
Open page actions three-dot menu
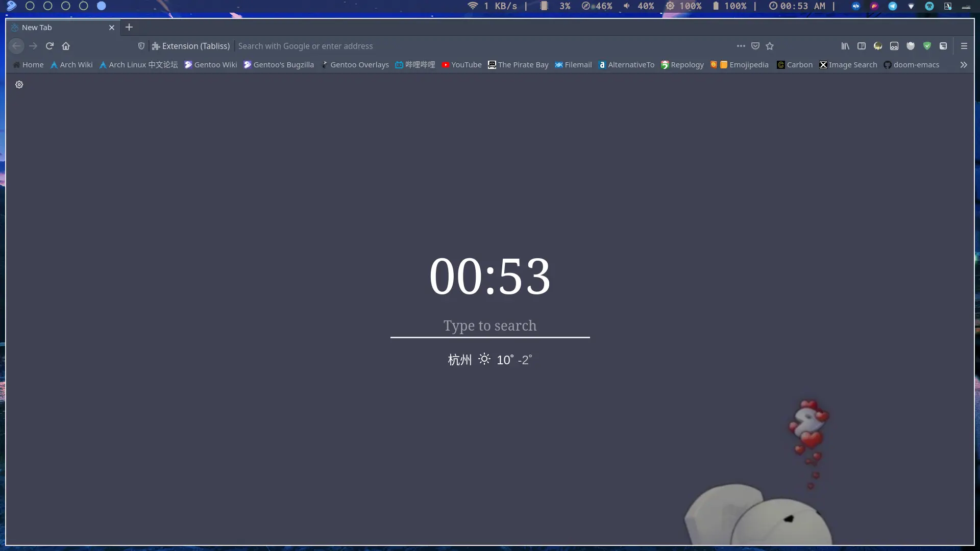[741, 46]
